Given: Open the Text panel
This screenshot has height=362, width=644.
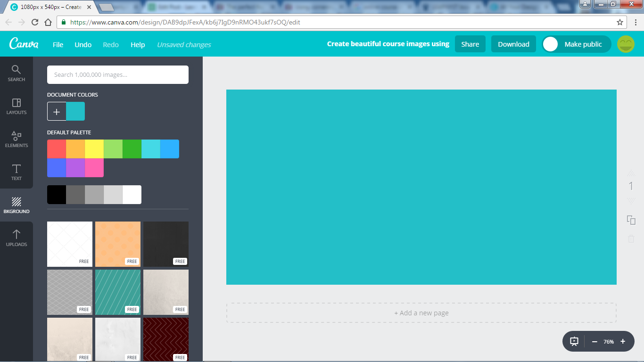Looking at the screenshot, I should click(x=17, y=172).
